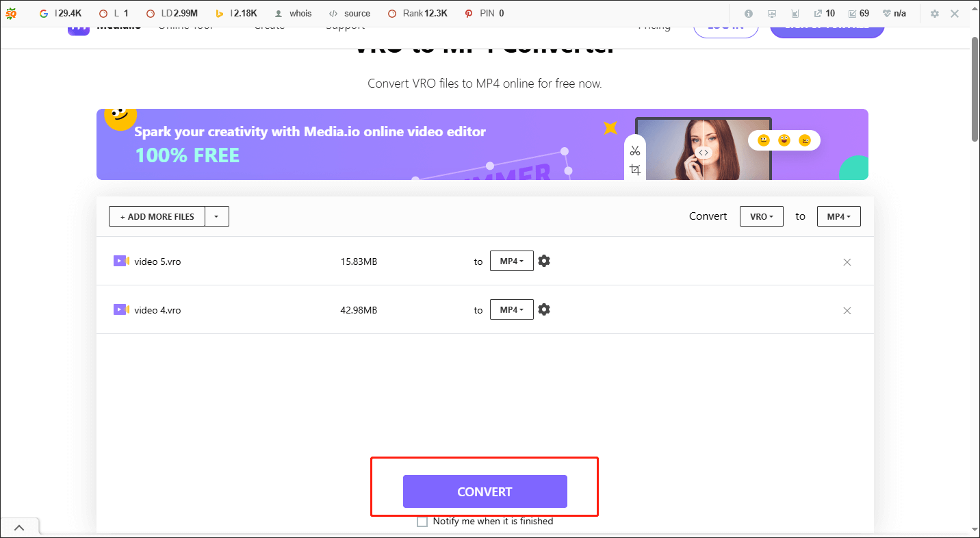Click the before/after compare handle on banner photo
Image resolution: width=980 pixels, height=538 pixels.
[704, 153]
